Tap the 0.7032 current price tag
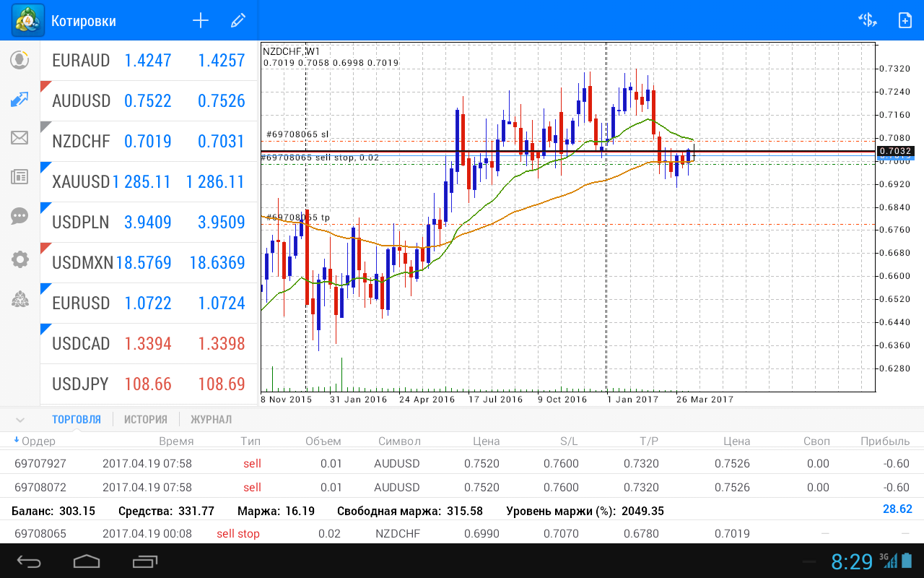924x578 pixels. click(x=896, y=151)
